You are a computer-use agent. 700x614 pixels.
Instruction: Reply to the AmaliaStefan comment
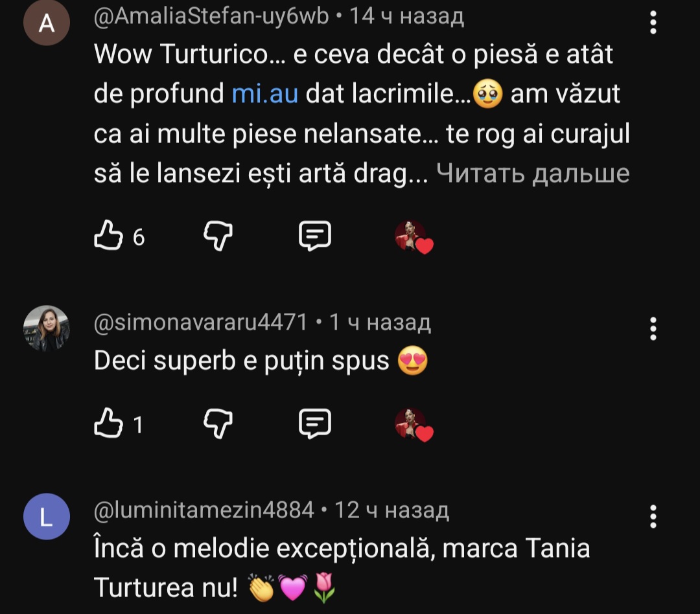pyautogui.click(x=315, y=236)
